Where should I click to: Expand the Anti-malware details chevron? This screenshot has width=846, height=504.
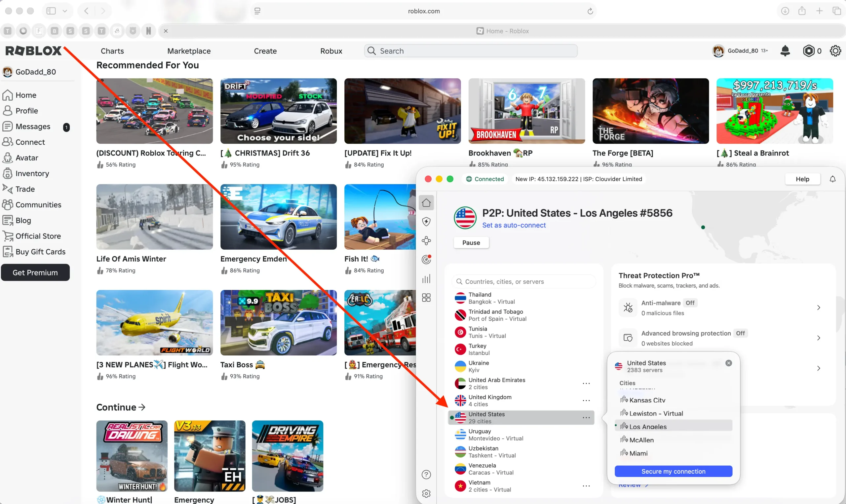819,307
